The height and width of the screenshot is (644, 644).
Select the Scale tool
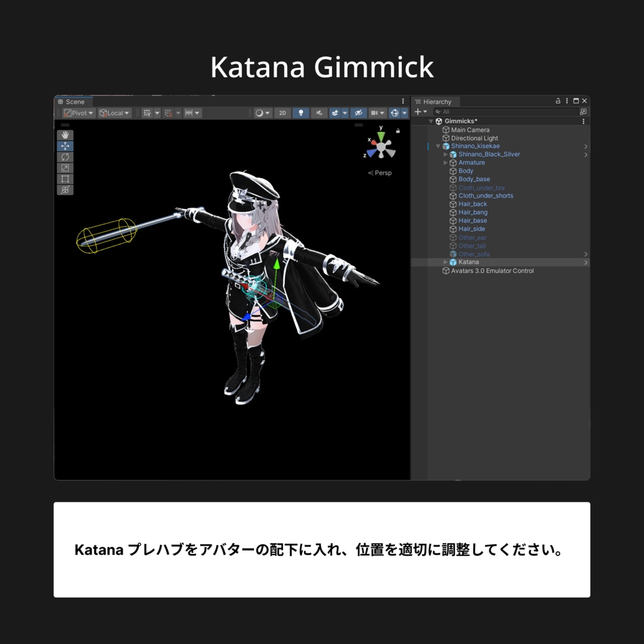[65, 168]
